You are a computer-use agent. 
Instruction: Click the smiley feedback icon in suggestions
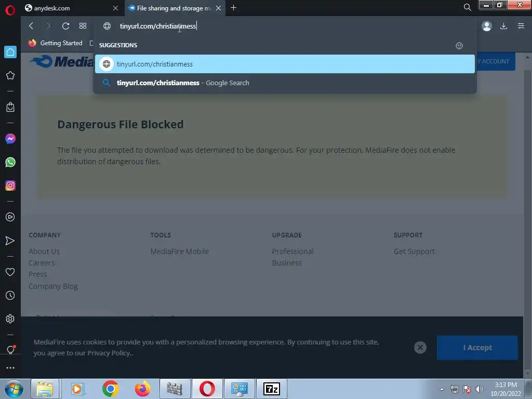(x=459, y=46)
